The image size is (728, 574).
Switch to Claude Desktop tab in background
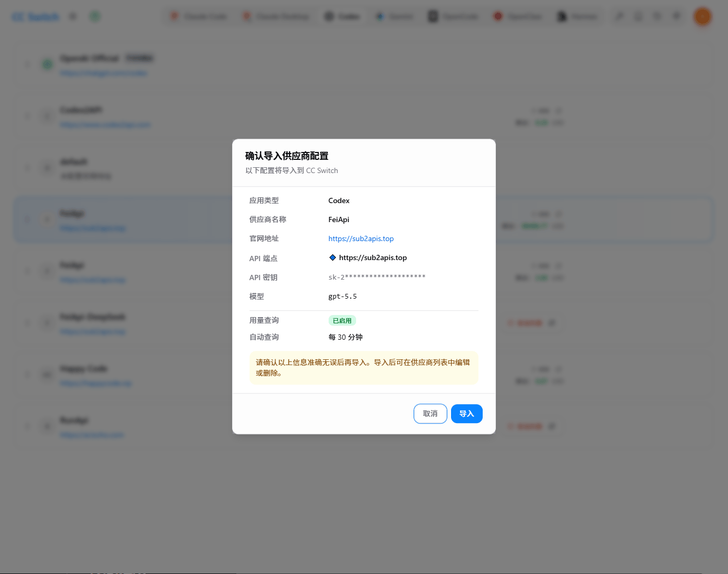pos(276,16)
